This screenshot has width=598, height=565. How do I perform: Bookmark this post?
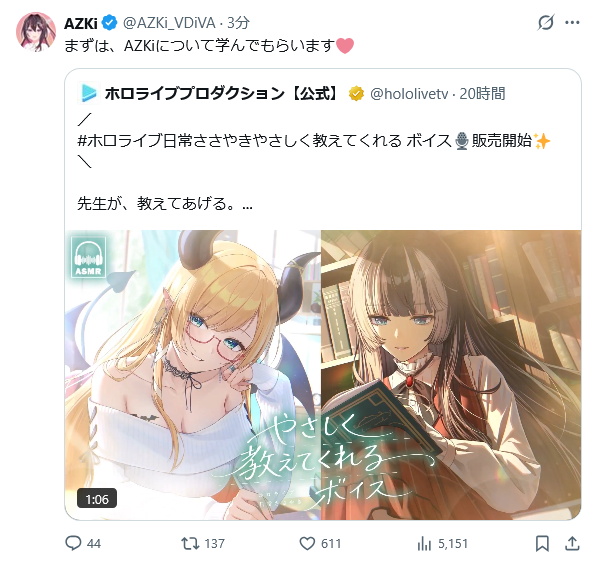(542, 543)
